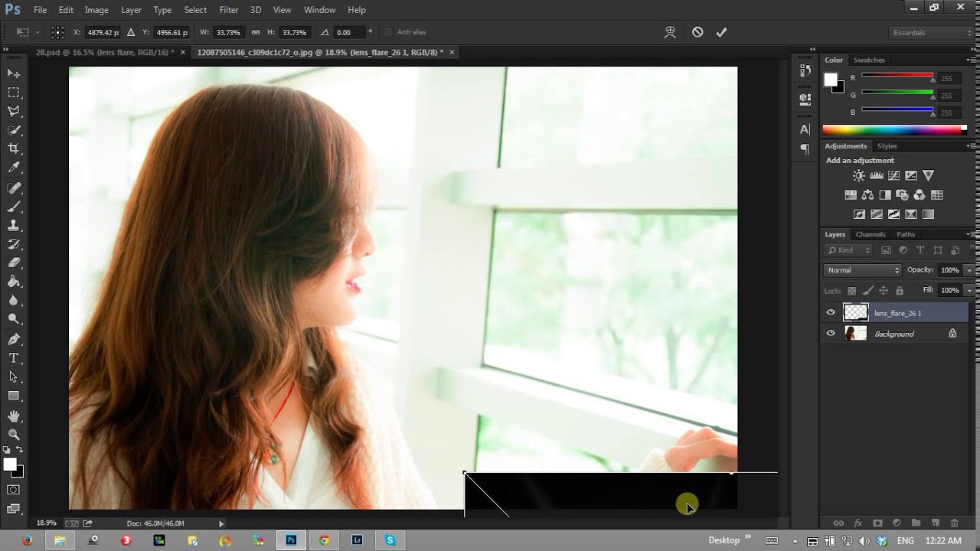980x551 pixels.
Task: Add a Color Balance adjustment
Action: click(x=867, y=195)
